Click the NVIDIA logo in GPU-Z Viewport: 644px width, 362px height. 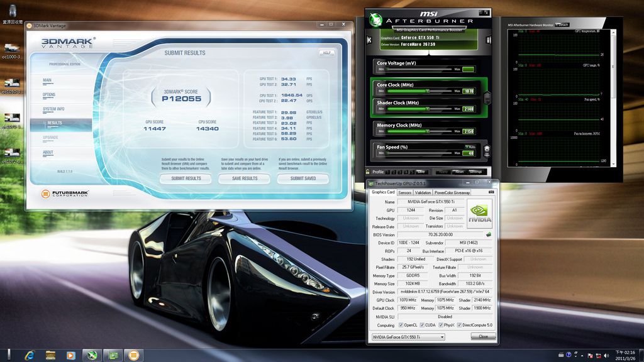(479, 213)
